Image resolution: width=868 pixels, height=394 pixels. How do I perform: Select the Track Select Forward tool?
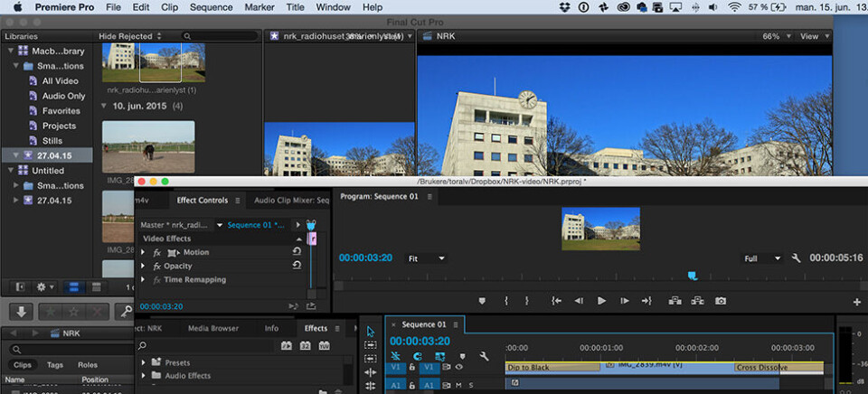[x=371, y=345]
